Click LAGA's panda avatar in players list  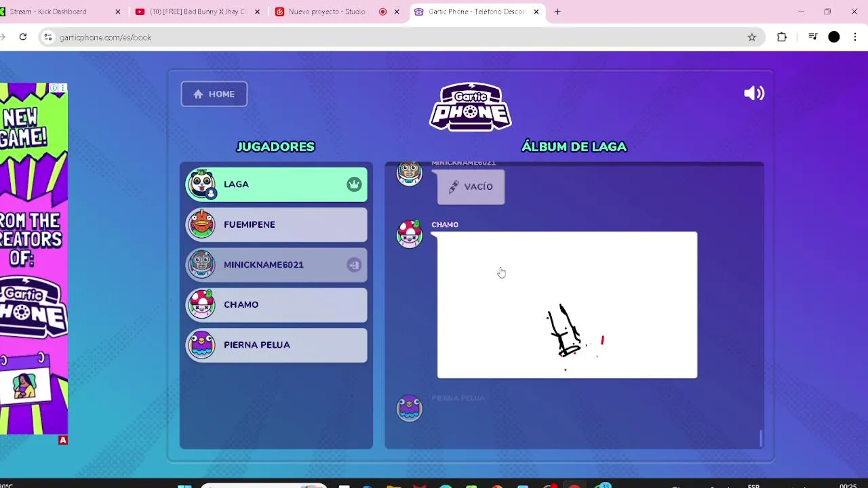(202, 184)
